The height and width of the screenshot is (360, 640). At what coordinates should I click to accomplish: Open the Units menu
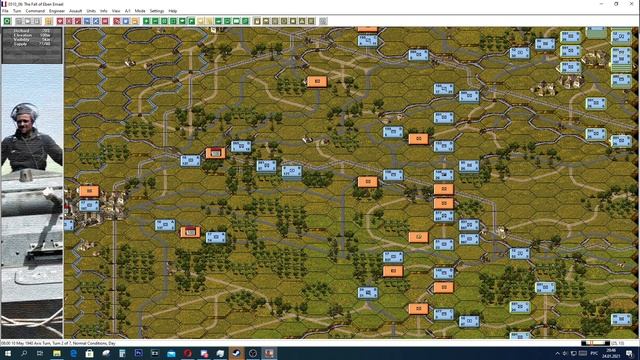tap(91, 11)
